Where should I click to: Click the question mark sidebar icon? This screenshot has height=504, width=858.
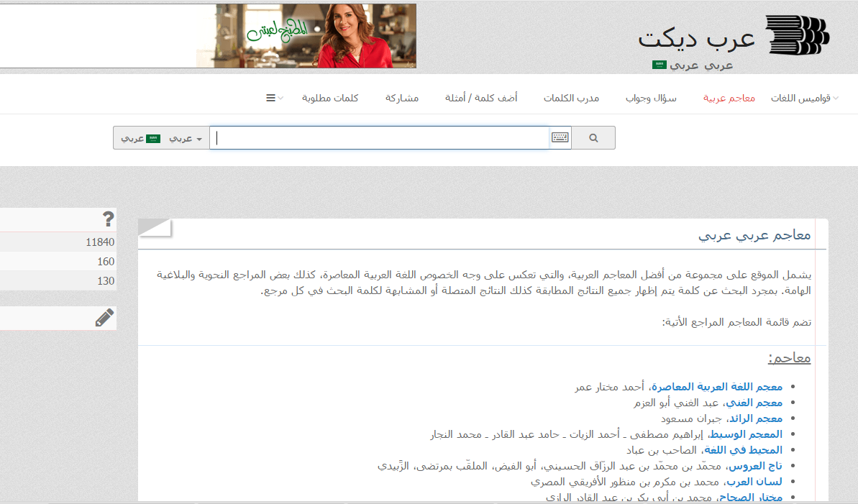click(109, 219)
